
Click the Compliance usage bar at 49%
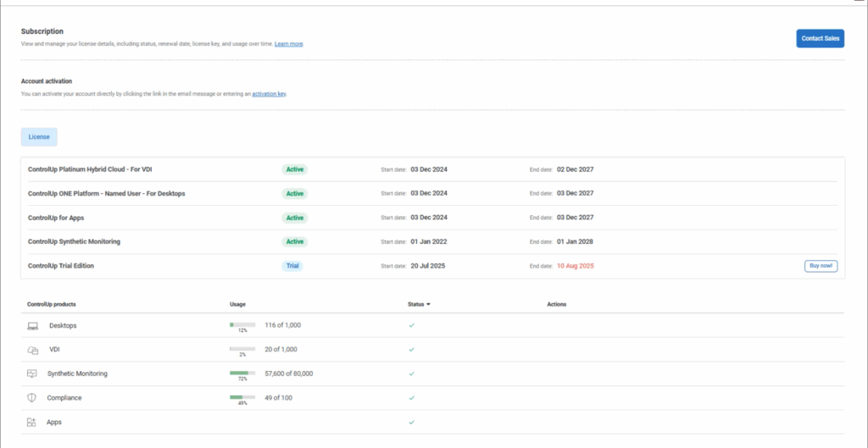(x=242, y=397)
